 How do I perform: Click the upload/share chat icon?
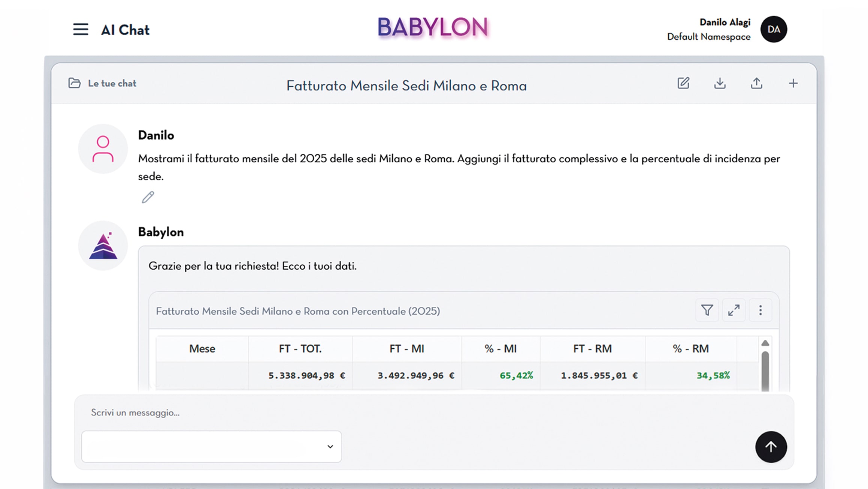coord(756,83)
